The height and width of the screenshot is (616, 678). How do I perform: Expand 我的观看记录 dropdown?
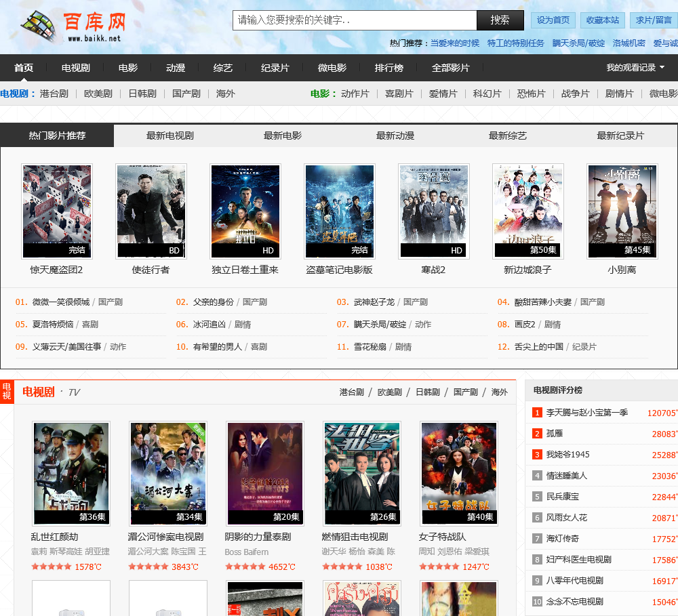click(635, 68)
